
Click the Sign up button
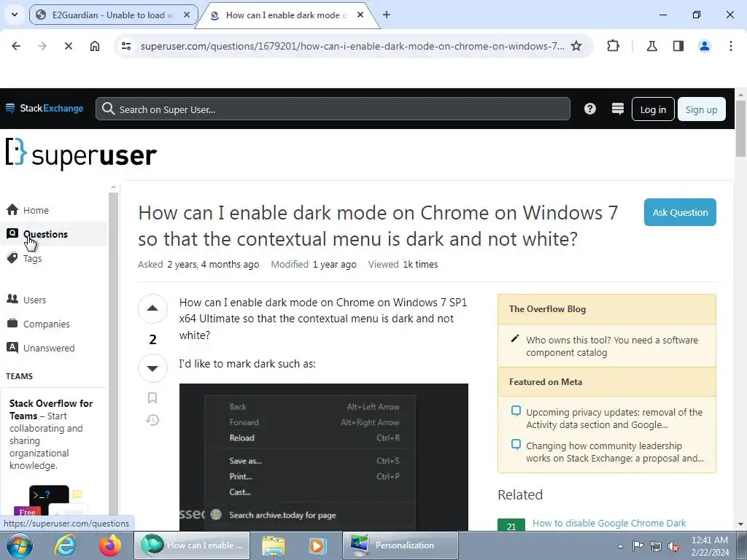701,109
